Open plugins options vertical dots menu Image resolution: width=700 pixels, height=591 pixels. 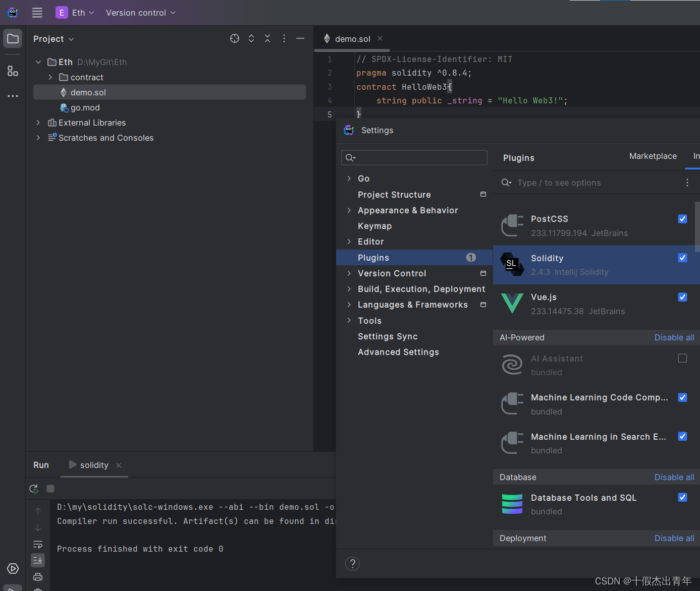pos(687,183)
